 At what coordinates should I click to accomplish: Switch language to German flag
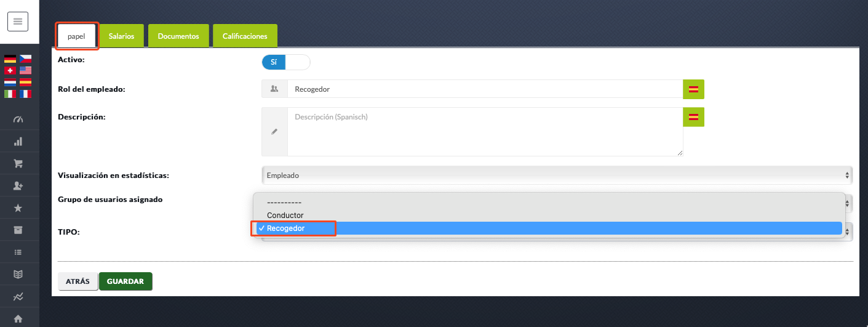tap(10, 59)
